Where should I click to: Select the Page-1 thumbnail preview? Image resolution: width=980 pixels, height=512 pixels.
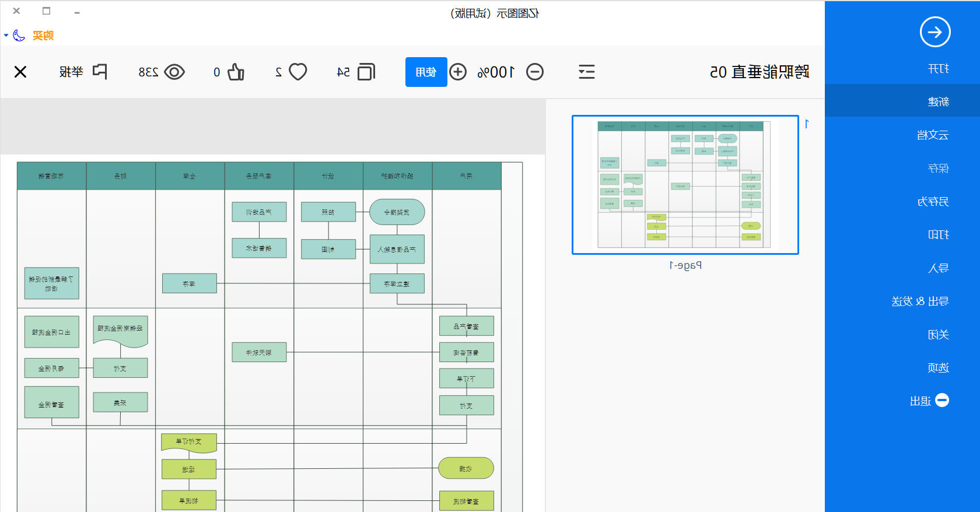[x=685, y=184]
